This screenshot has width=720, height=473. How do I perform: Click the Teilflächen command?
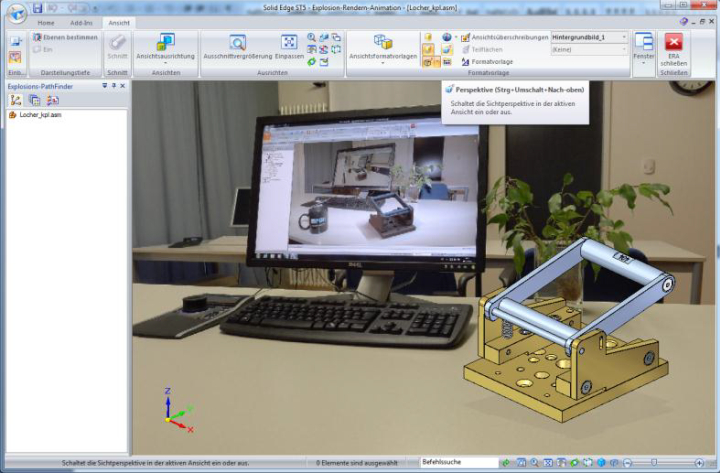pos(482,49)
